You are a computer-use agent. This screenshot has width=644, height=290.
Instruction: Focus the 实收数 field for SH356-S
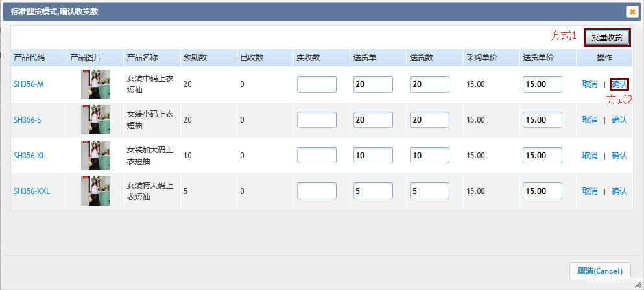[x=316, y=120]
